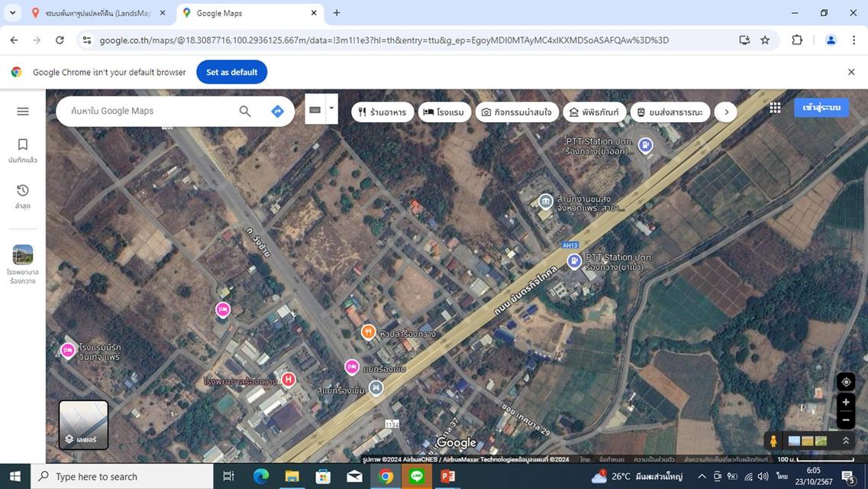
Task: Open the ล่าสุด recent history icon in sidebar
Action: (x=22, y=191)
